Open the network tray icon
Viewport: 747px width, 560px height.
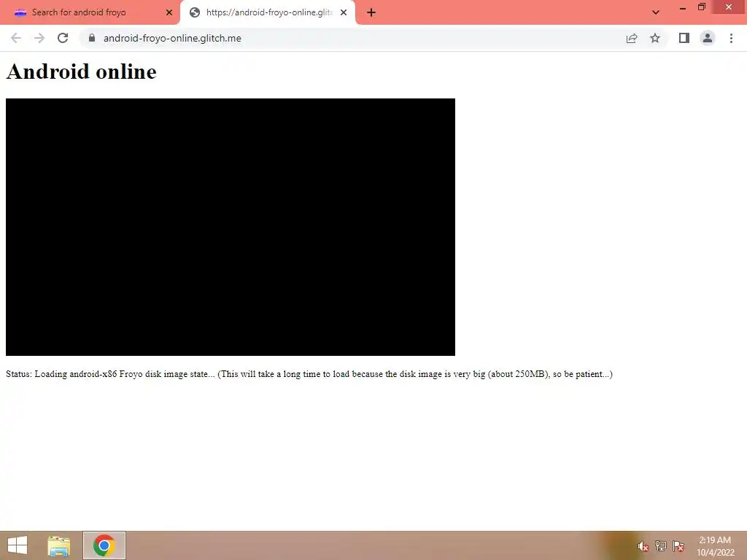click(661, 546)
